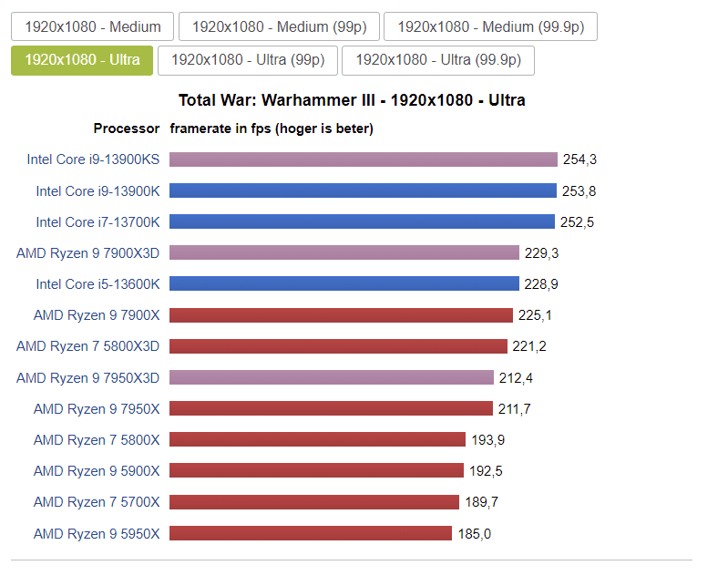Open the 1920x1080 - Medium (99p) tab
The height and width of the screenshot is (586, 728).
[x=279, y=26]
